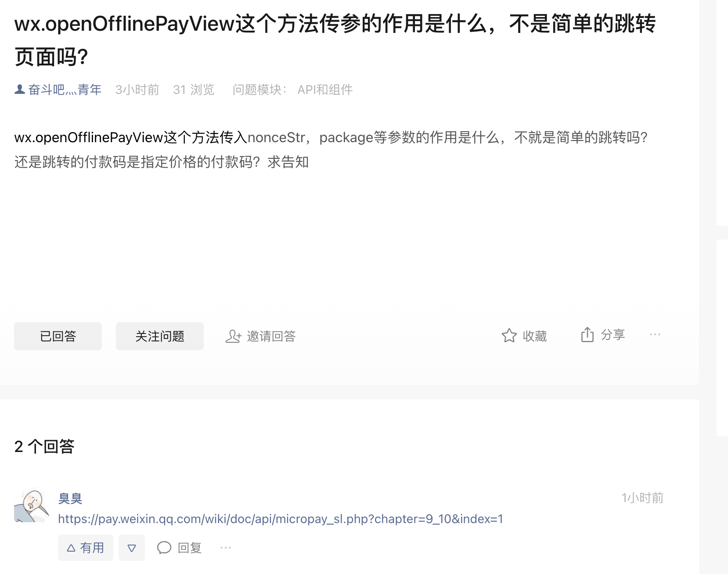This screenshot has height=574, width=728.
Task: Click the 收藏 favorite label
Action: [x=535, y=336]
